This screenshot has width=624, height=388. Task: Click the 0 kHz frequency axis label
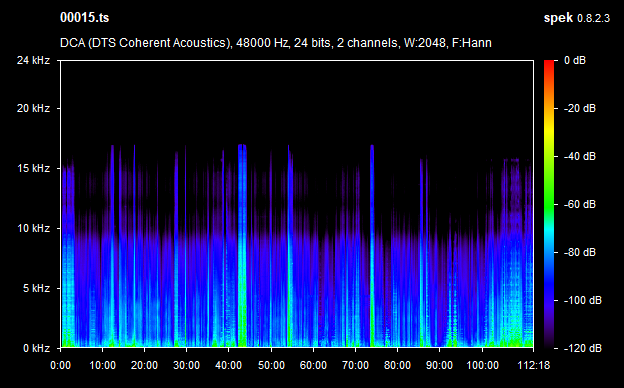point(37,348)
